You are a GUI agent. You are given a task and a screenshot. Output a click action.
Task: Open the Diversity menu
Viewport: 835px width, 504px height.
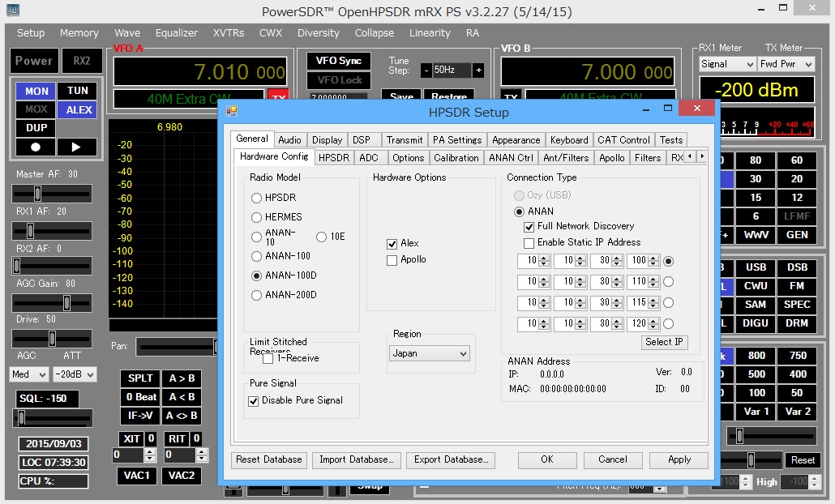[318, 33]
